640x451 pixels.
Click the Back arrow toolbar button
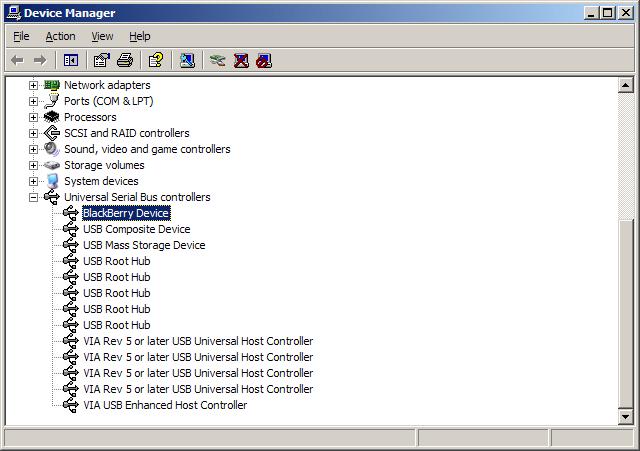point(17,60)
